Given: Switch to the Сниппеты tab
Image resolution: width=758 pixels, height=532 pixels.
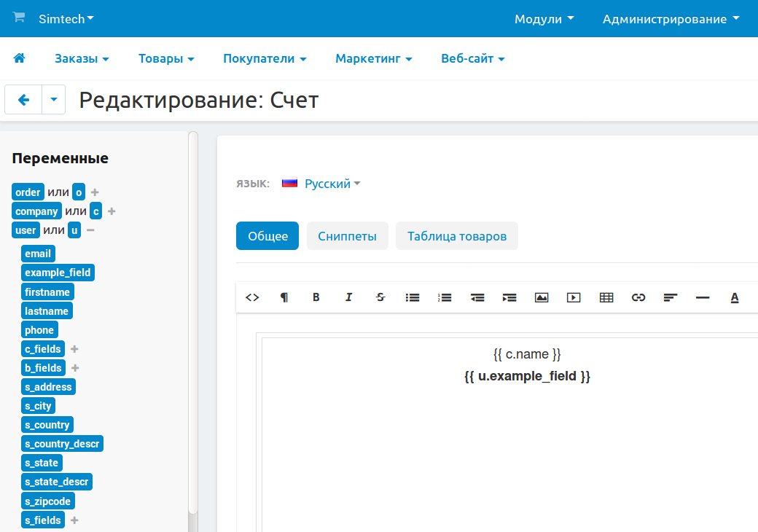Looking at the screenshot, I should [x=347, y=236].
